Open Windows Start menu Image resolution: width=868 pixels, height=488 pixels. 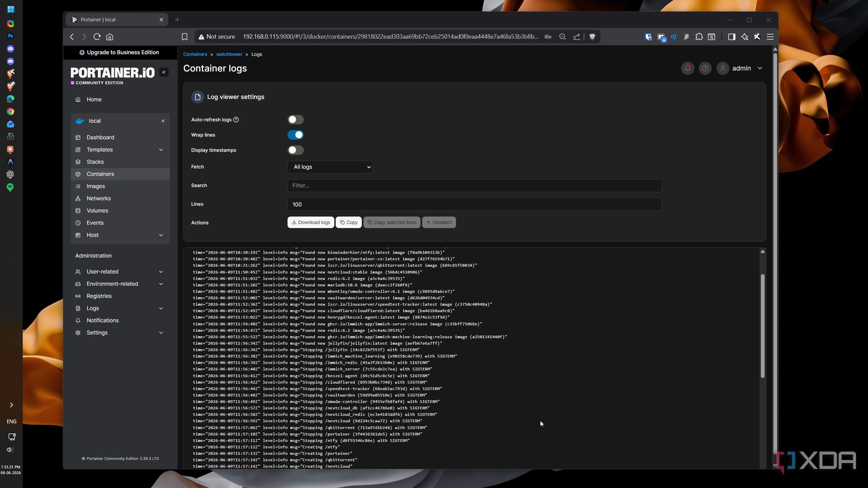click(x=11, y=9)
